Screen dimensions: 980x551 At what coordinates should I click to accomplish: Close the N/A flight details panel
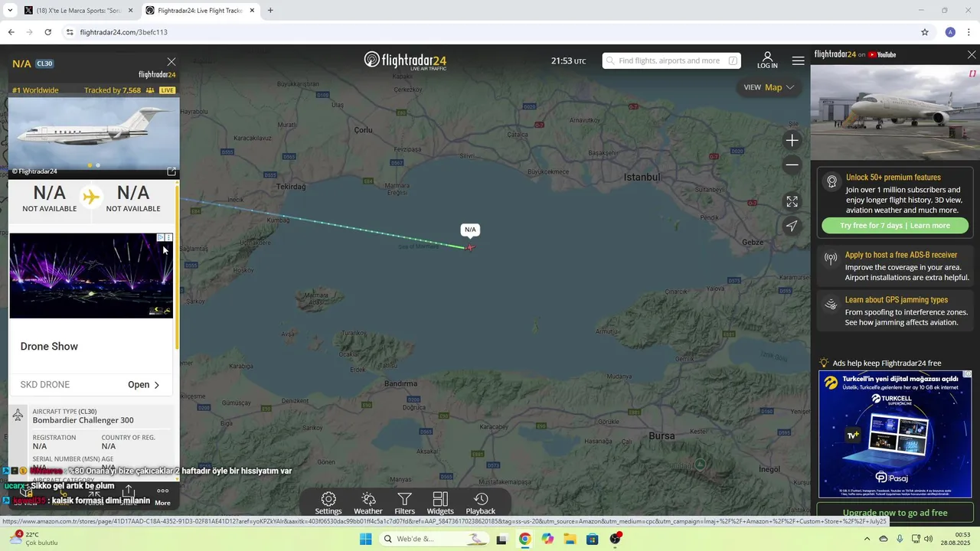click(x=171, y=62)
